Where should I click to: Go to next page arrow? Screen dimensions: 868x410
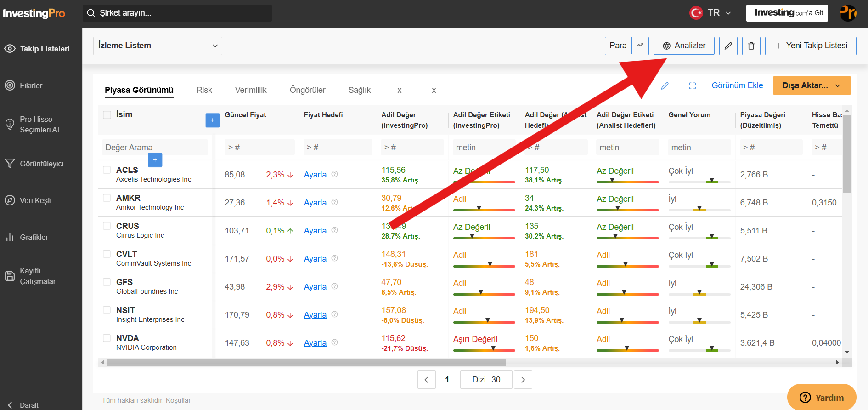coord(523,380)
